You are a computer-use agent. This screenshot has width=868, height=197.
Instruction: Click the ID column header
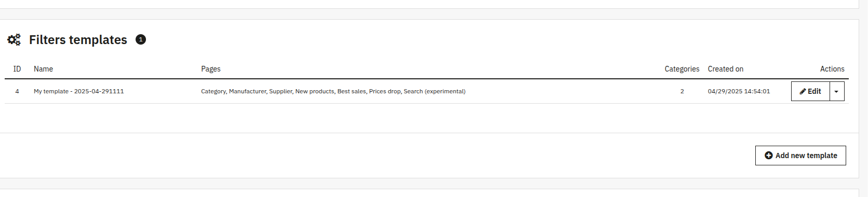pos(17,69)
